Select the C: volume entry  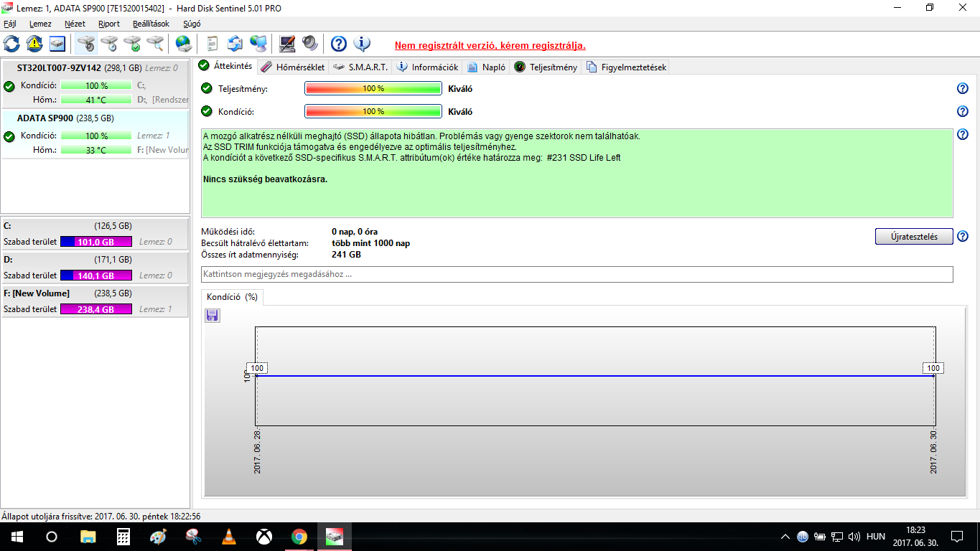coord(95,234)
